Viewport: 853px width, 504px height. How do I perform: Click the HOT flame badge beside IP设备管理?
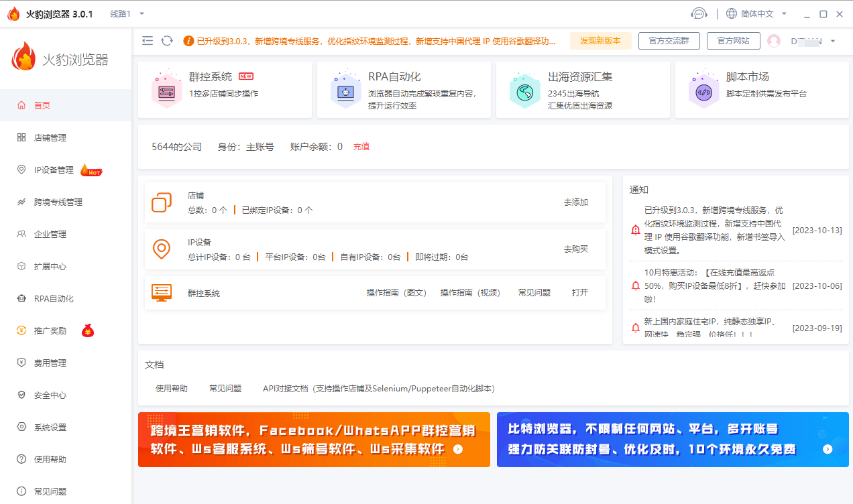tap(91, 170)
